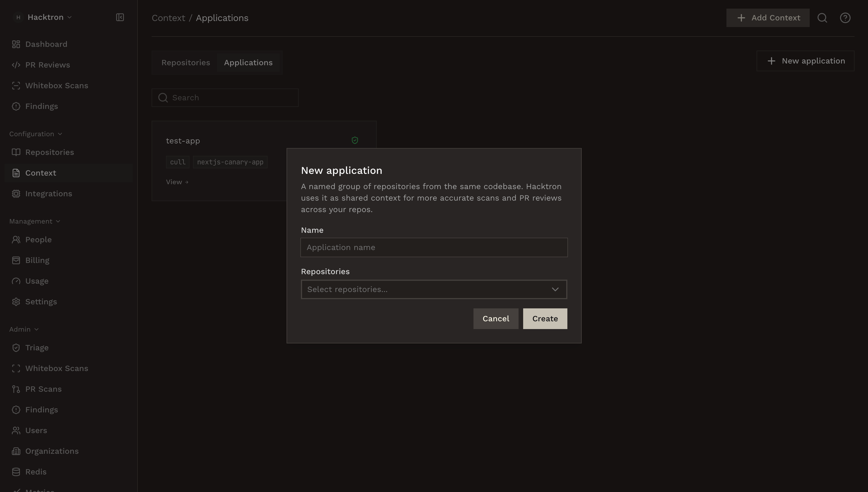Click the Redis database icon
The height and width of the screenshot is (492, 868).
[16, 472]
